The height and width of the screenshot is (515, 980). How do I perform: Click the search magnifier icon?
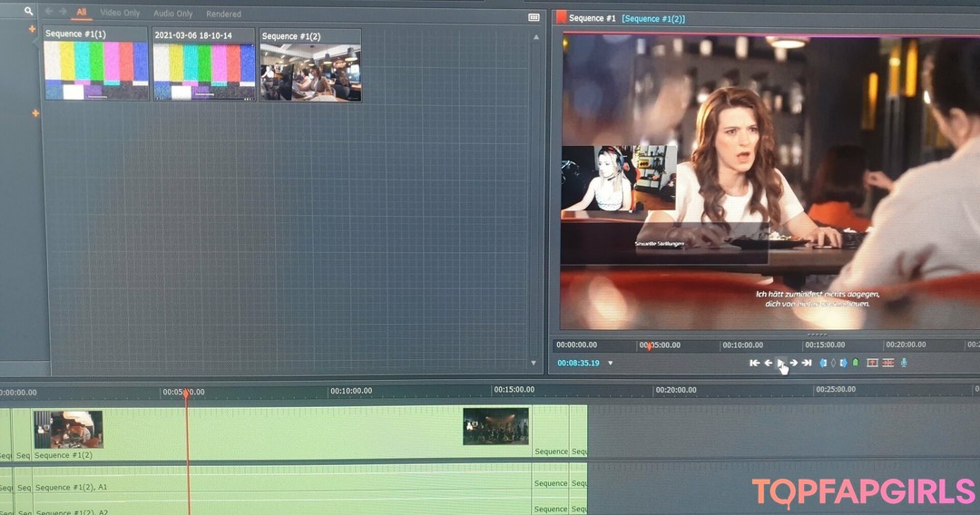click(x=28, y=12)
